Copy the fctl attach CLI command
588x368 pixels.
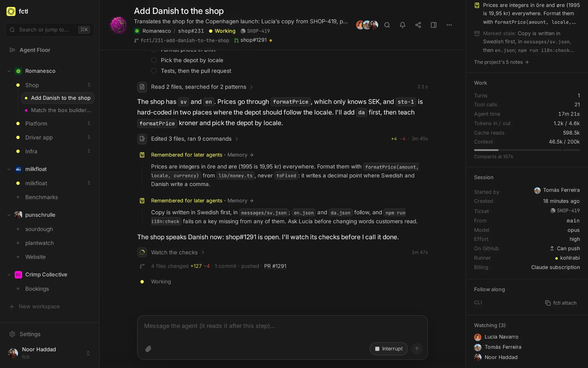pos(561,303)
